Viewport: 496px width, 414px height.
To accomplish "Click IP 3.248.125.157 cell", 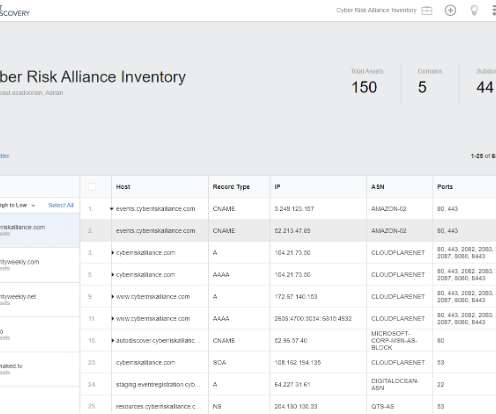I will pos(294,209).
